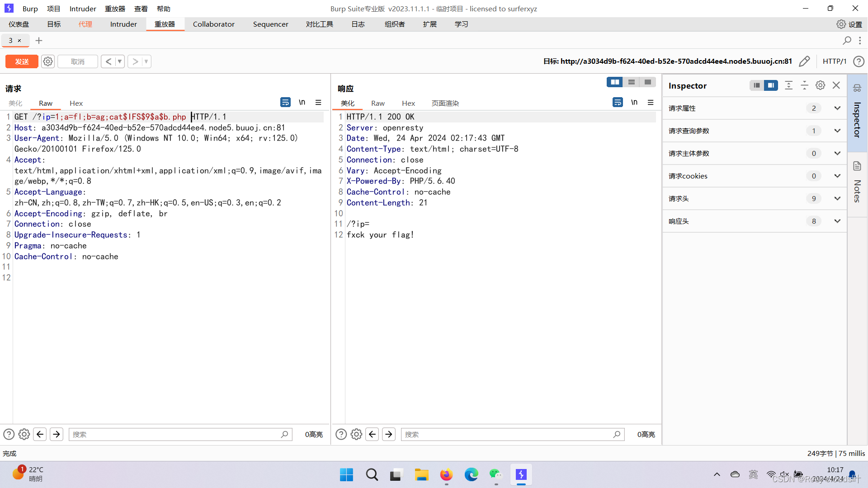Switch to side-by-side split layout view
The width and height of the screenshot is (868, 488).
pos(615,82)
